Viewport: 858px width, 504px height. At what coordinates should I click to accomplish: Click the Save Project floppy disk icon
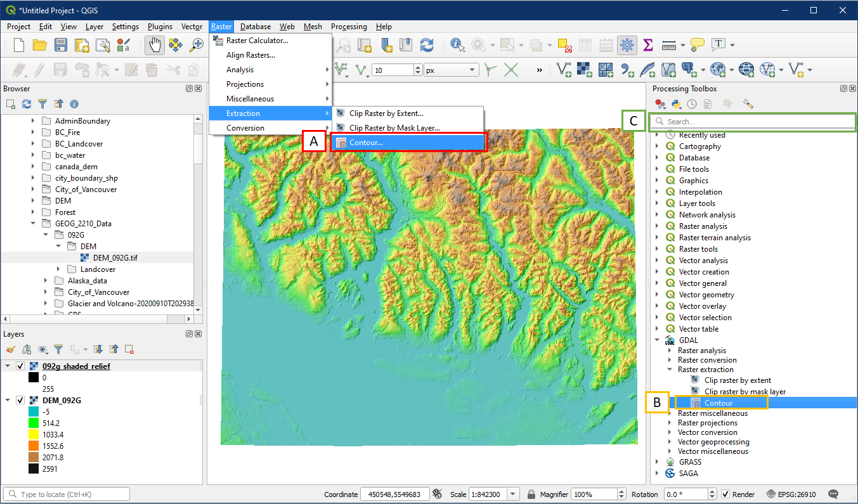click(x=61, y=45)
